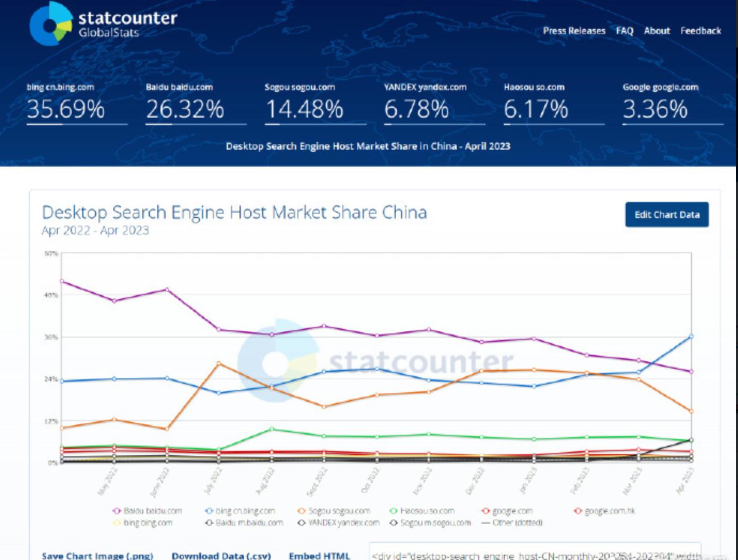
Task: Click the statcounter GlobalStats logo
Action: pyautogui.click(x=103, y=24)
